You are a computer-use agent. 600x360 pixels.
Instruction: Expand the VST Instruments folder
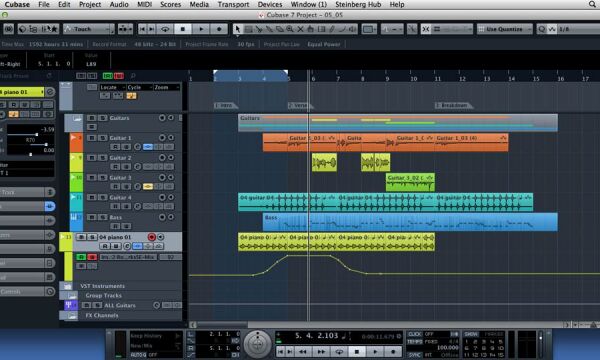68,286
